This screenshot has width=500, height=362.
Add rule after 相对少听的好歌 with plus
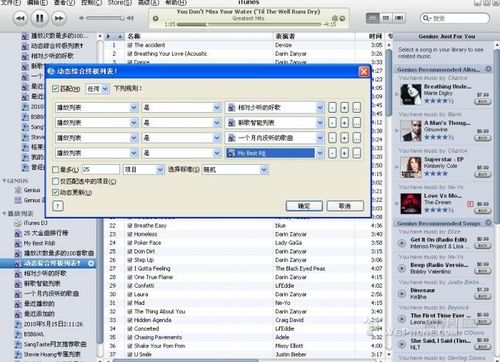coord(344,107)
